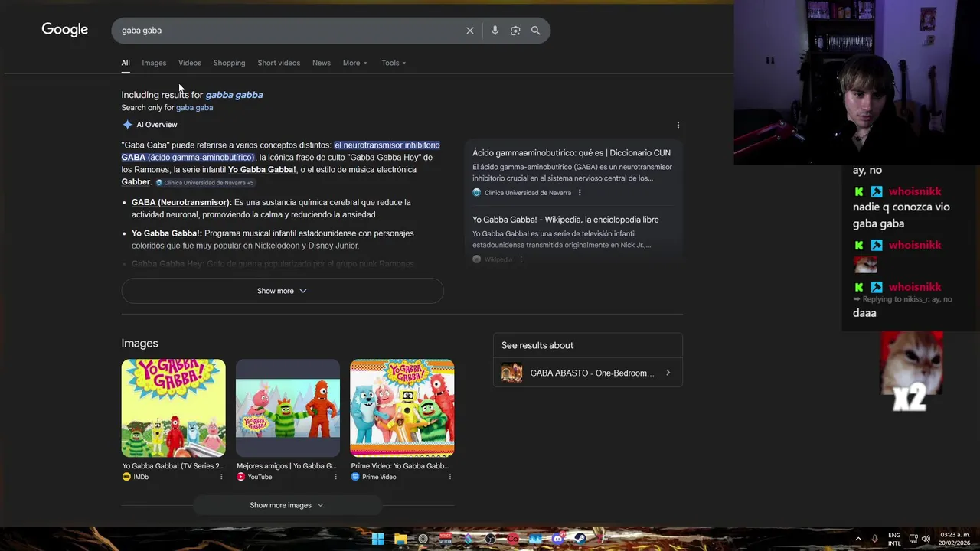The height and width of the screenshot is (551, 980).
Task: Switch to the Images tab
Action: (x=154, y=63)
